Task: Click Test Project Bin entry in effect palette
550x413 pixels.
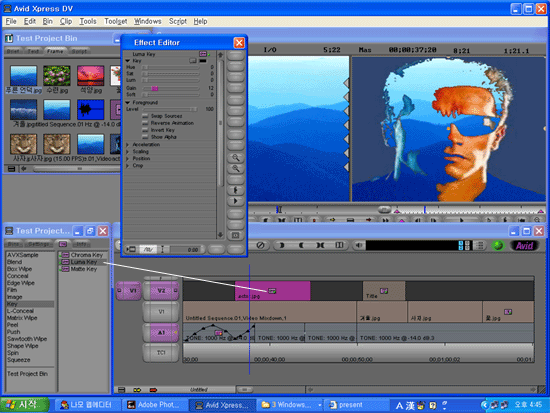Action: (27, 374)
